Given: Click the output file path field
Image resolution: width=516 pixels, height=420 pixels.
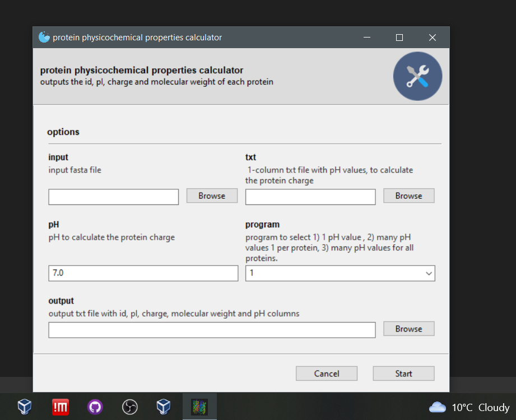Looking at the screenshot, I should point(212,330).
